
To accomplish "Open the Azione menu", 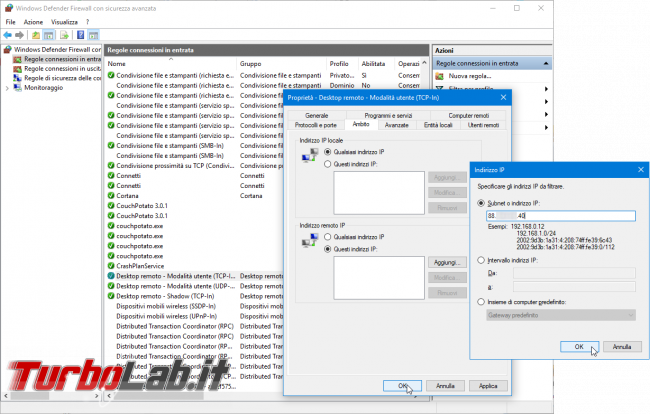I will (33, 22).
